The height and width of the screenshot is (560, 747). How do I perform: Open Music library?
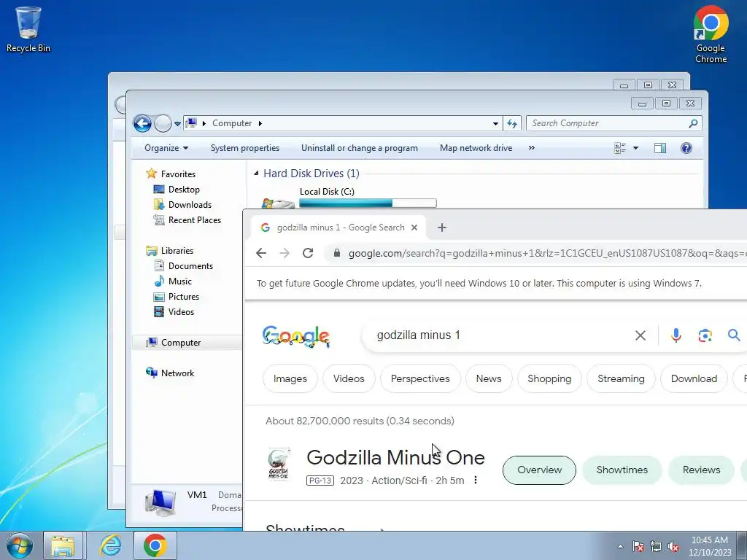[x=179, y=281]
